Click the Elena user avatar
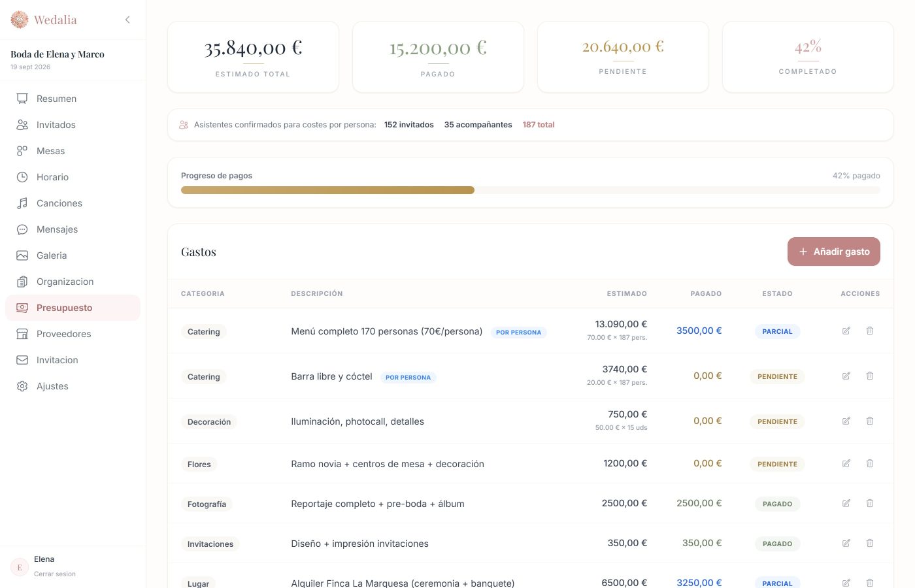The width and height of the screenshot is (915, 588). click(20, 567)
